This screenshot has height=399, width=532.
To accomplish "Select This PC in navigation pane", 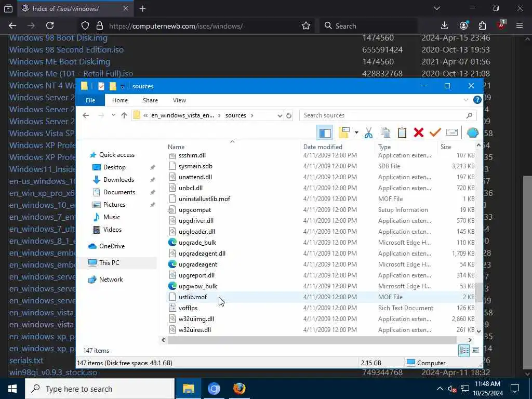I will [x=109, y=263].
